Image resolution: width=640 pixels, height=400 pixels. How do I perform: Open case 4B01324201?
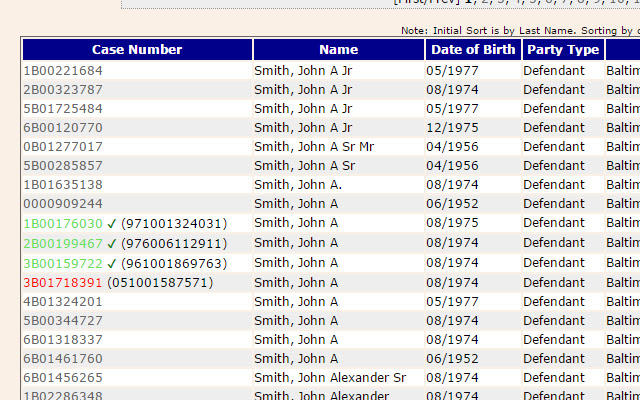pyautogui.click(x=63, y=301)
